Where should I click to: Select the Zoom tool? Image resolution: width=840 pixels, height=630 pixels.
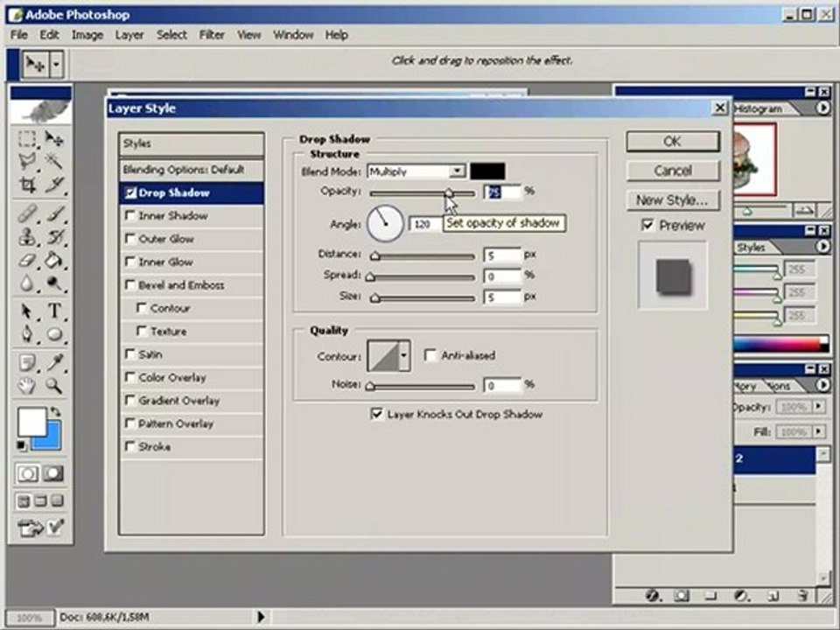pos(54,386)
